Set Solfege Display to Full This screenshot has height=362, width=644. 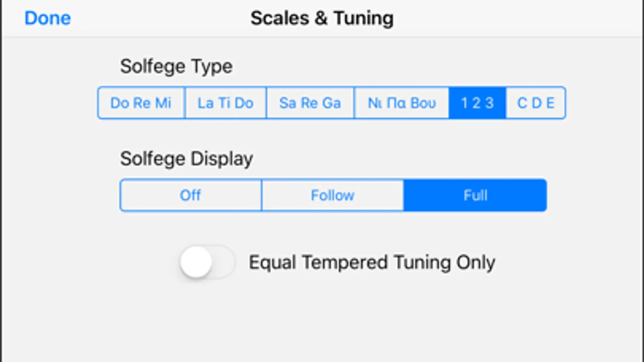[x=475, y=195]
